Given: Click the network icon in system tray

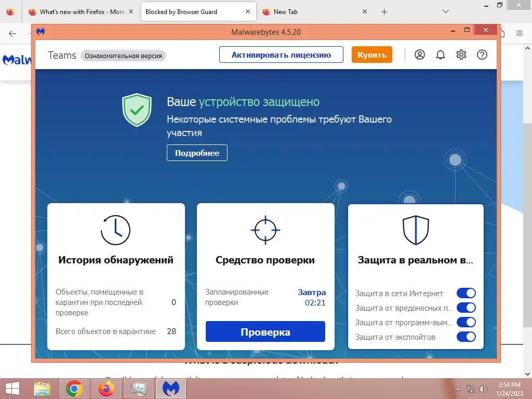Looking at the screenshot, I should coord(471,389).
